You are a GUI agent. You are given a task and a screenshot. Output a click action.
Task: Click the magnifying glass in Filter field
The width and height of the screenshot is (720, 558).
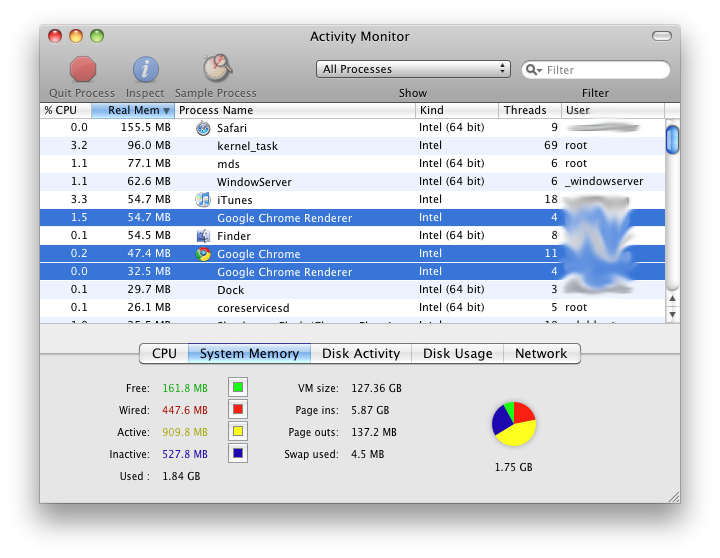tap(533, 70)
